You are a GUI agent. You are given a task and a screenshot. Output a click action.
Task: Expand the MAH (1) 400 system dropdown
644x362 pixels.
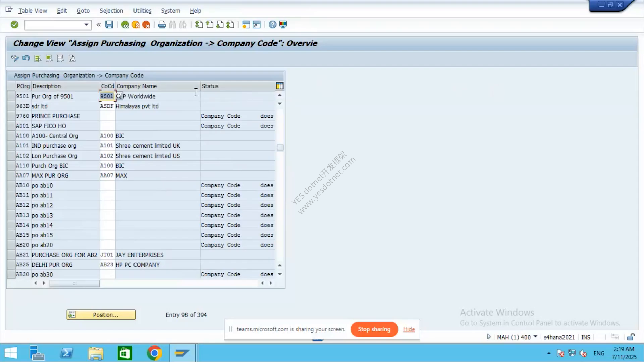point(535,337)
